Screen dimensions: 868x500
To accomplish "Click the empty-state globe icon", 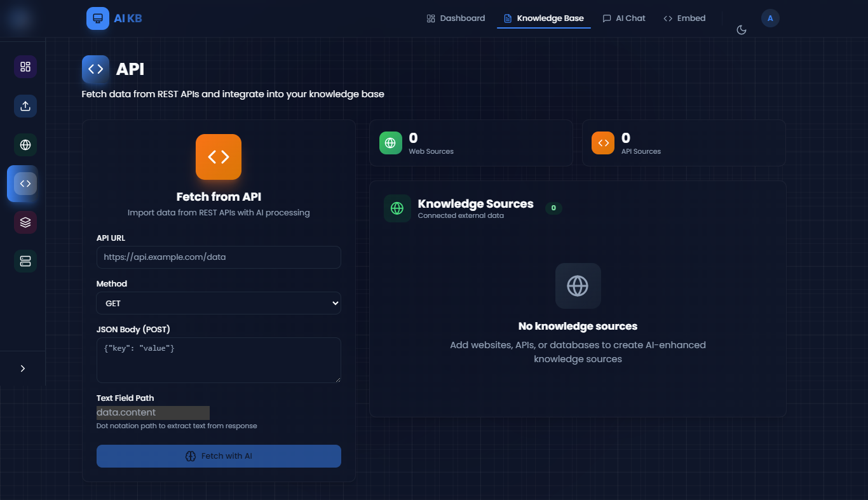I will [578, 286].
